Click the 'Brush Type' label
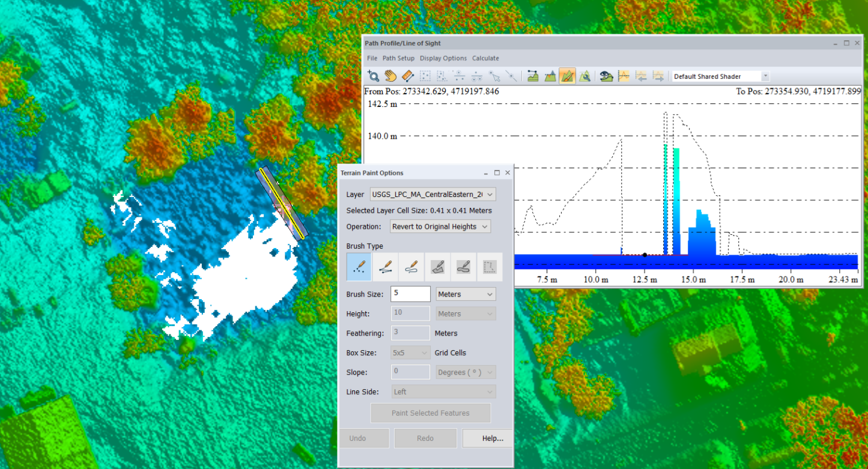The image size is (868, 469). [365, 246]
